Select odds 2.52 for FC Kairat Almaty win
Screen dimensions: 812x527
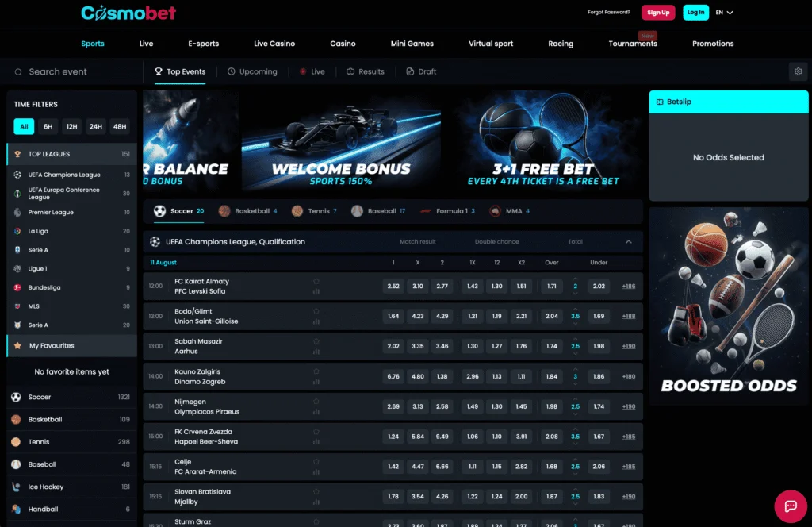[393, 286]
